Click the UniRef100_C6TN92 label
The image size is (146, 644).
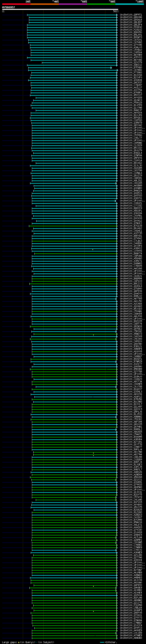click(x=131, y=70)
